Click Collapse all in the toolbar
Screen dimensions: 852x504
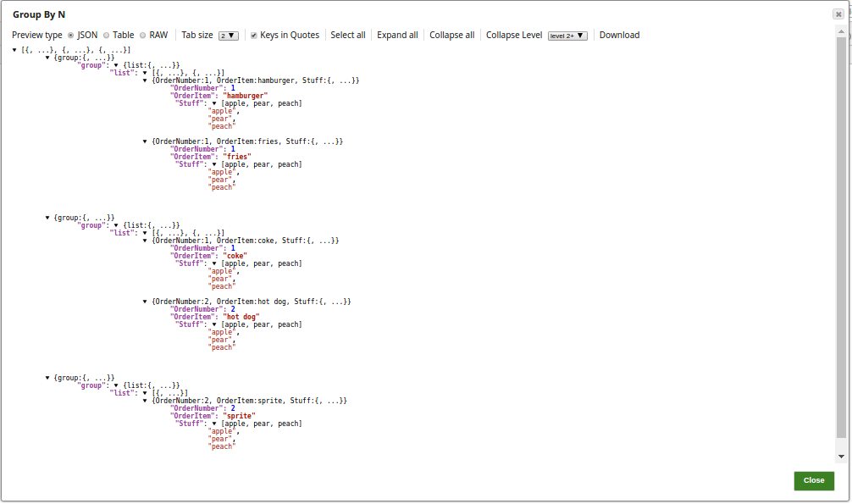[451, 35]
